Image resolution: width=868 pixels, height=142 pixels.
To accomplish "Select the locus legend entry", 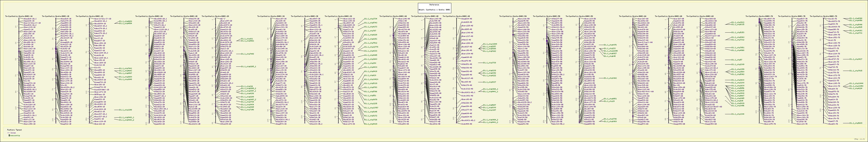I will (x=13, y=133).
